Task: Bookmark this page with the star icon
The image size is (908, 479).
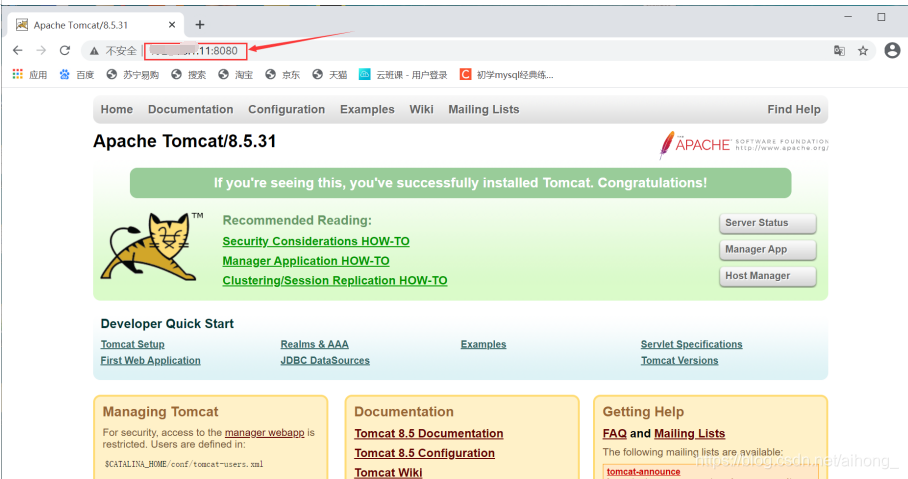Action: pyautogui.click(x=863, y=51)
